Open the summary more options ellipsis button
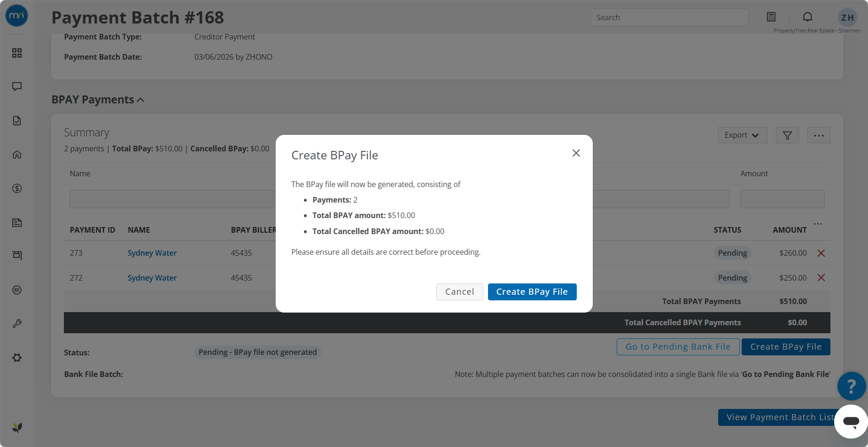The image size is (868, 447). pos(819,135)
